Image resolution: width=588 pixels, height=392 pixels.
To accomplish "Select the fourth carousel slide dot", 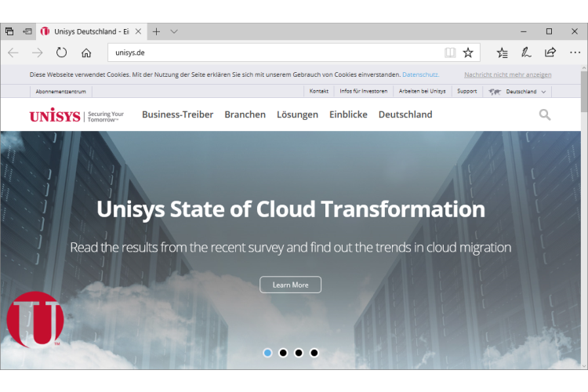I will [x=314, y=353].
